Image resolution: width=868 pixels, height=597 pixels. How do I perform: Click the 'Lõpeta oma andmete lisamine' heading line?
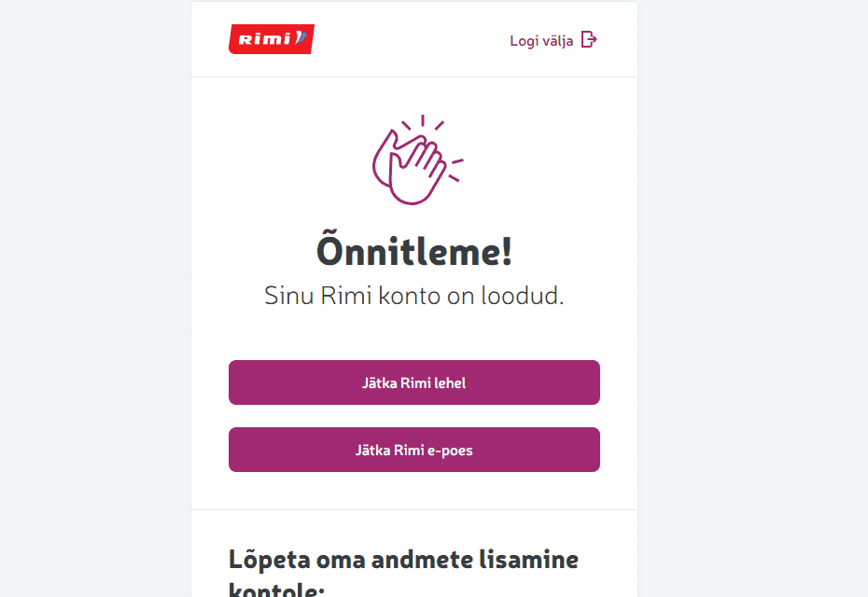point(403,560)
